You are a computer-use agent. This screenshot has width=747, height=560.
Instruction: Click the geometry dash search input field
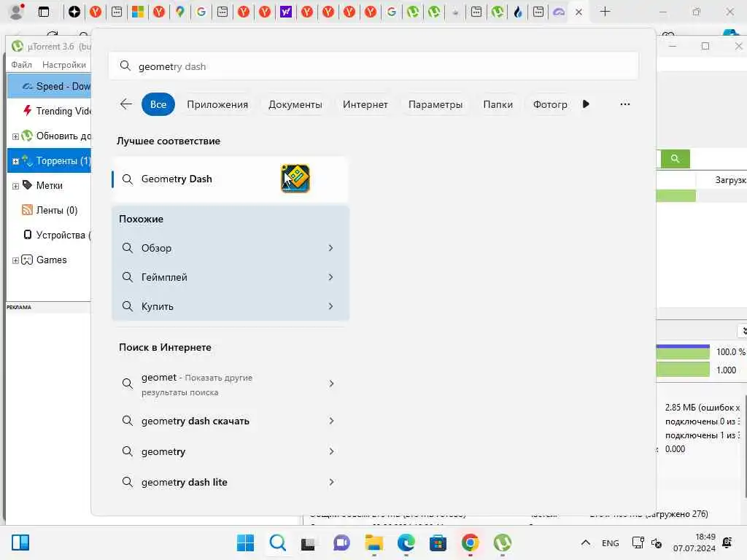[x=373, y=66]
